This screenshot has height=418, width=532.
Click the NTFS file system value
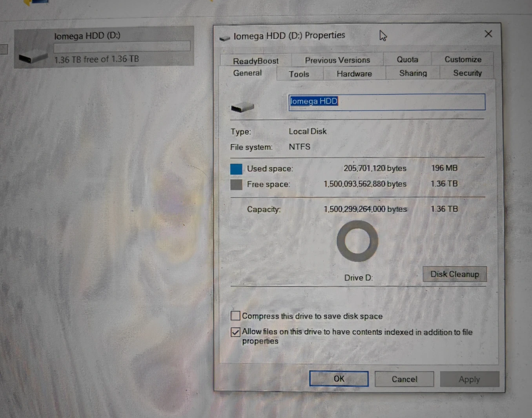tap(299, 147)
